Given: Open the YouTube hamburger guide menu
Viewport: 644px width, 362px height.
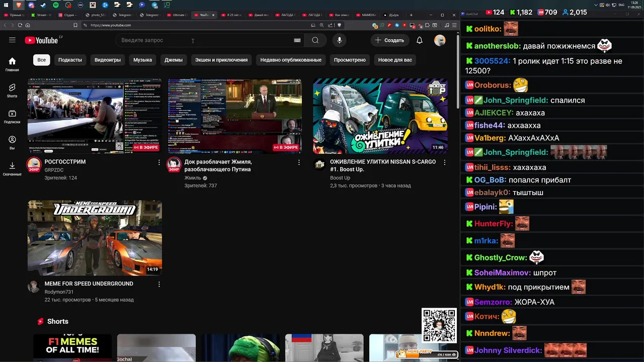Looking at the screenshot, I should coord(12,40).
